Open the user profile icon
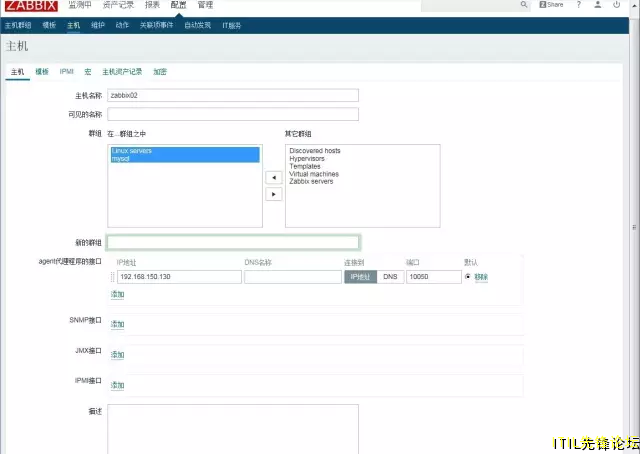This screenshot has height=454, width=640. click(598, 4)
